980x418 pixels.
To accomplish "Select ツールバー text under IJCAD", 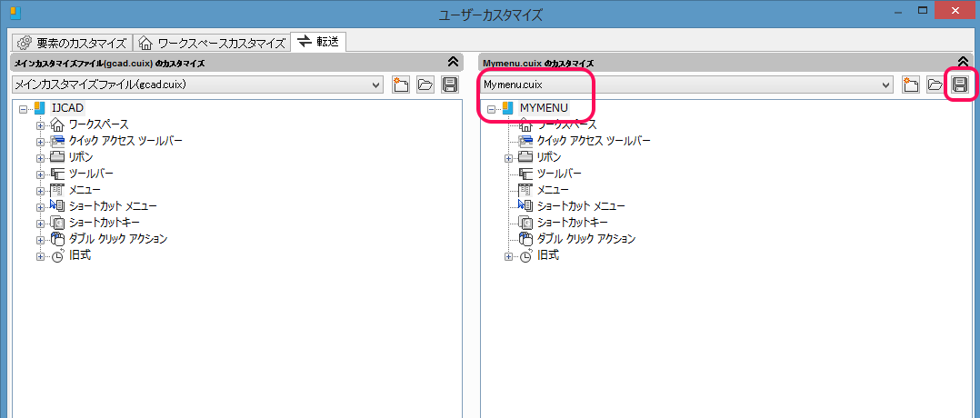I will [x=91, y=174].
